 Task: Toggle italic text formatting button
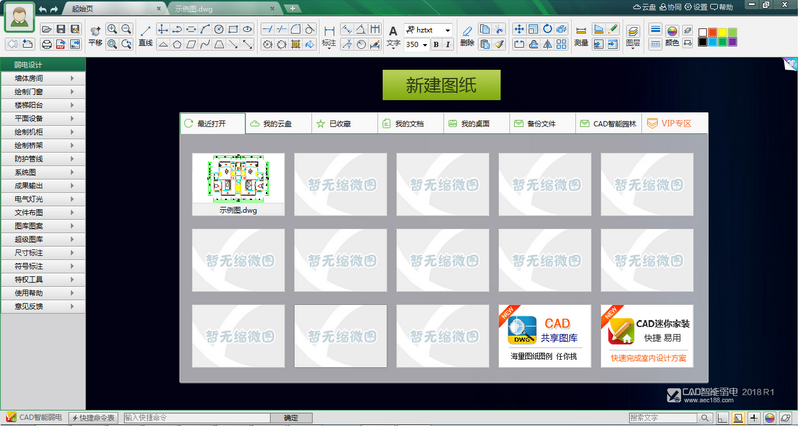click(x=449, y=45)
